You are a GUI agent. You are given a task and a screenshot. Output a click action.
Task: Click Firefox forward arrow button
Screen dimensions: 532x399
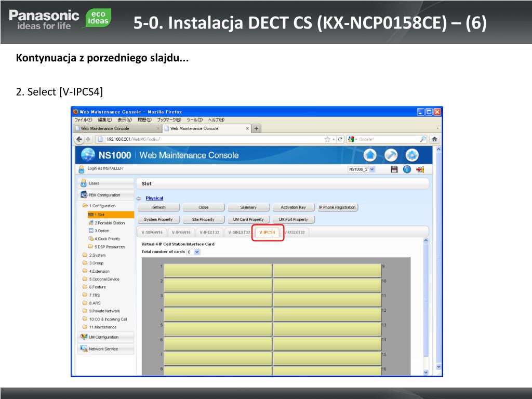(x=88, y=139)
